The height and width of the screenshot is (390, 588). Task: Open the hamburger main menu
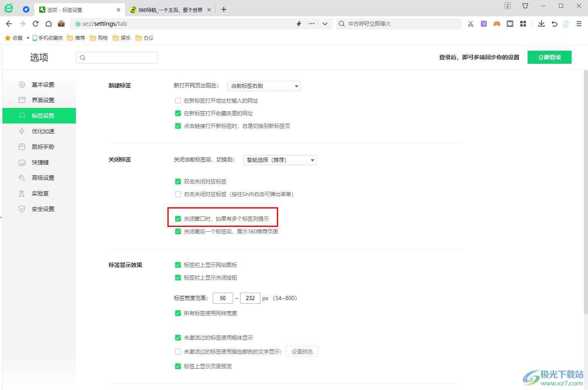pyautogui.click(x=579, y=24)
